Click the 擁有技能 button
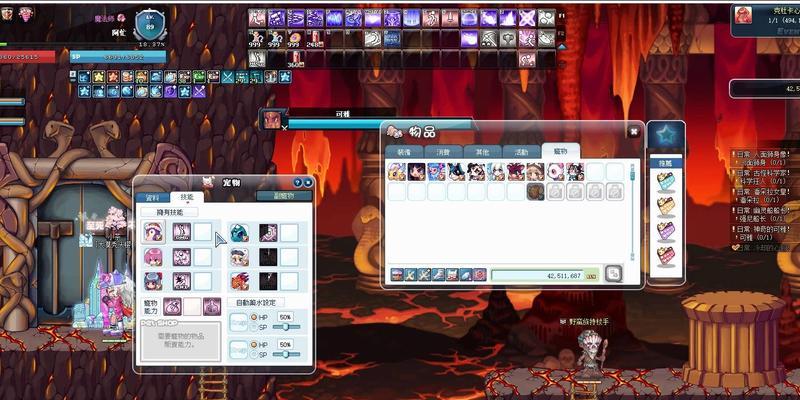The width and height of the screenshot is (800, 400). [169, 212]
